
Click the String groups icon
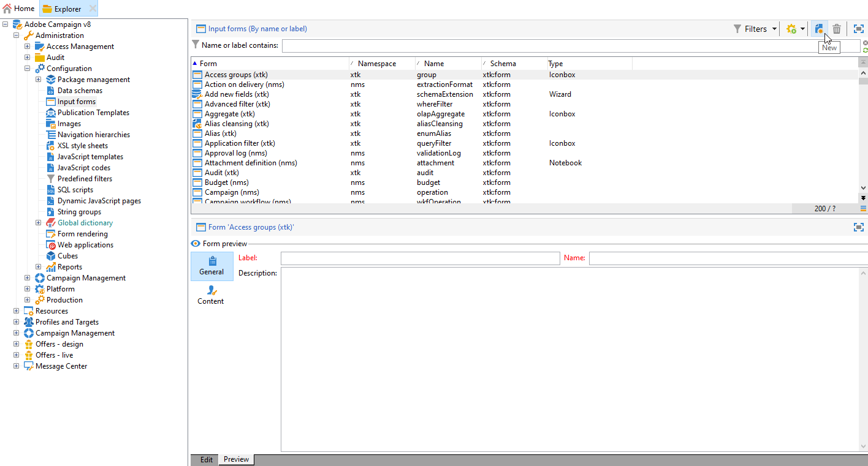click(51, 212)
